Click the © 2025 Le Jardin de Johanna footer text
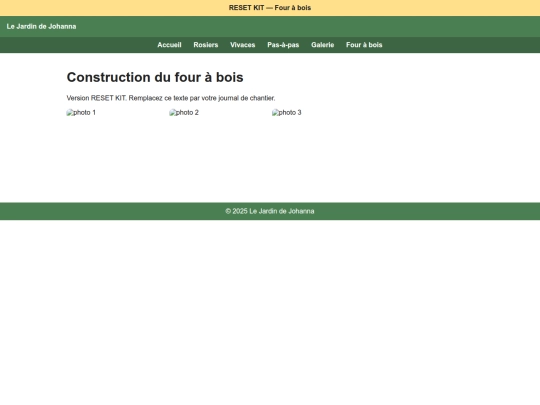The width and height of the screenshot is (540, 405). click(x=270, y=211)
